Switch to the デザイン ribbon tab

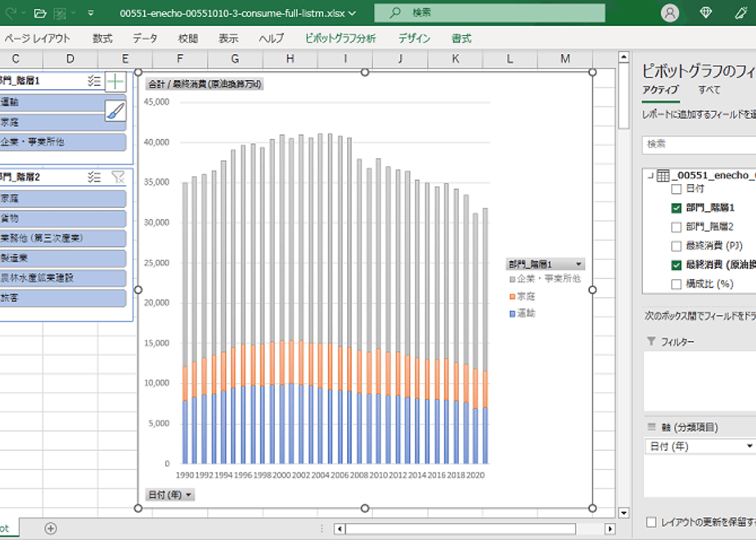(414, 38)
